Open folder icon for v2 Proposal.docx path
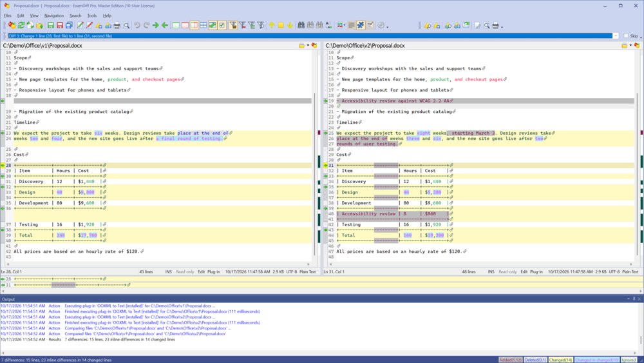 point(624,46)
